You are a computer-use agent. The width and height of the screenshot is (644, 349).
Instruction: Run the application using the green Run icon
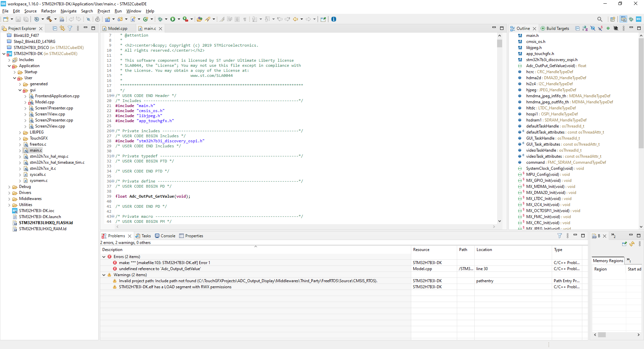pyautogui.click(x=173, y=19)
